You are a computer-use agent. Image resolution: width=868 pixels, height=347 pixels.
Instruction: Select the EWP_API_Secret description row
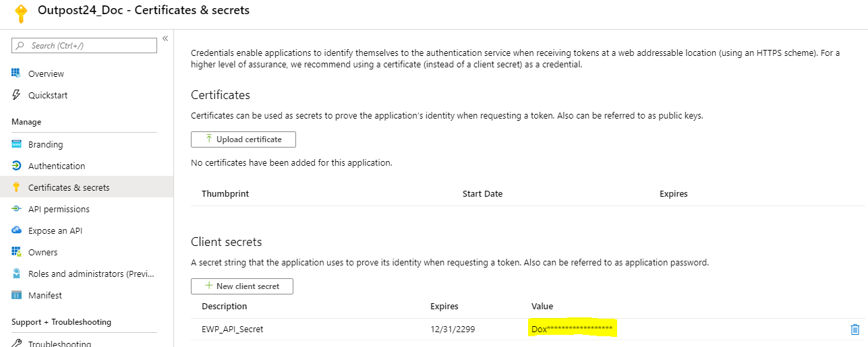[x=233, y=329]
